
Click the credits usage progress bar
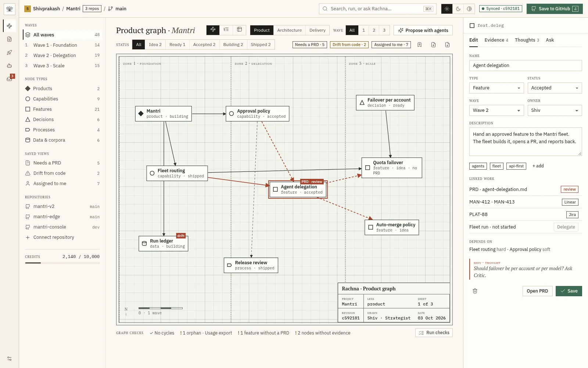click(62, 263)
